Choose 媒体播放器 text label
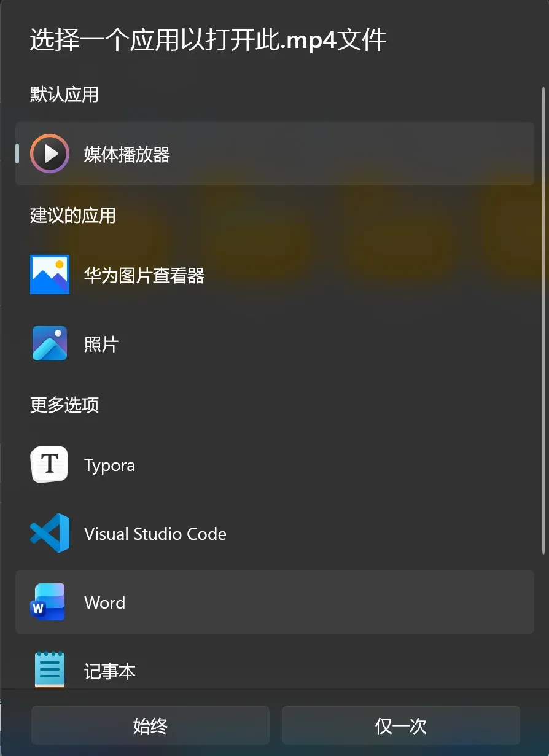This screenshot has width=549, height=756. [127, 154]
